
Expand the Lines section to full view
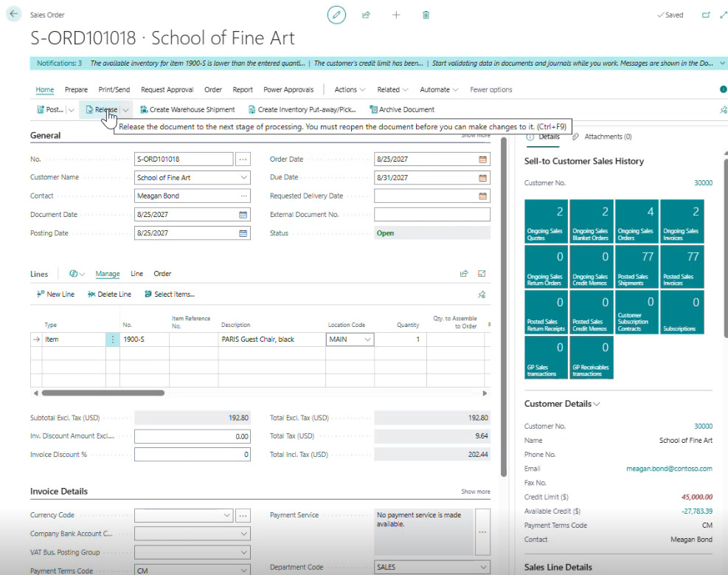(x=482, y=274)
